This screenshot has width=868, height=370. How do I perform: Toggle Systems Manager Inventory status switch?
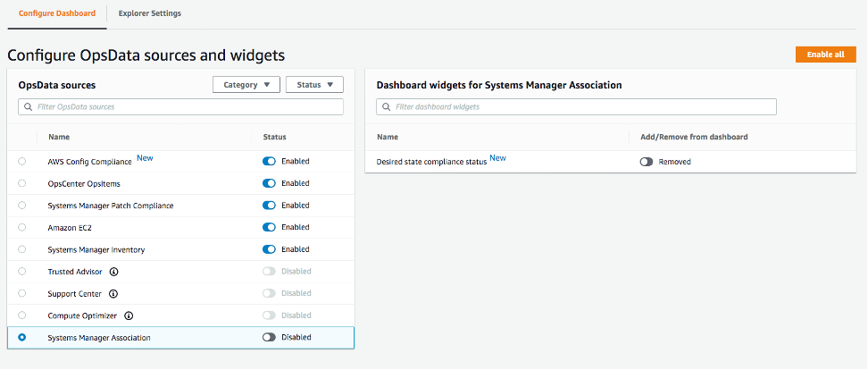(269, 249)
